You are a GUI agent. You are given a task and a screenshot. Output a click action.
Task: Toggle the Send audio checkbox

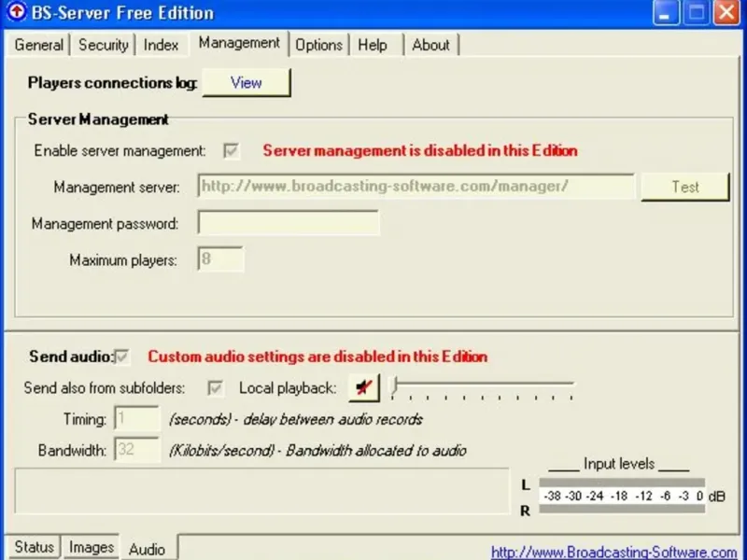point(122,357)
